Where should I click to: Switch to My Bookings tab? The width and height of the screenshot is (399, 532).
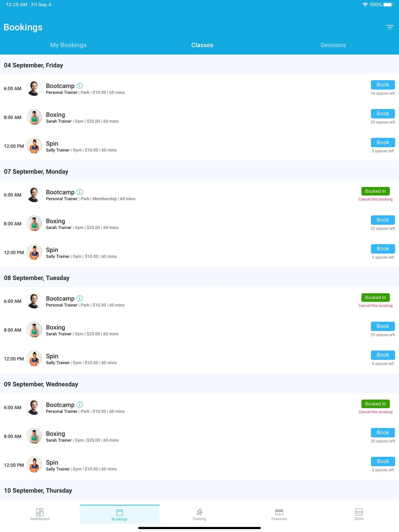click(68, 45)
